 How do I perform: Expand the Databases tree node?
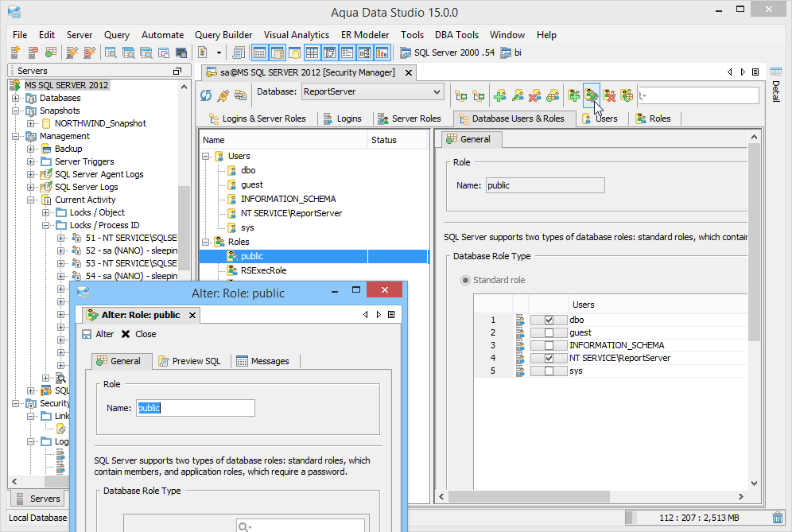(x=16, y=98)
